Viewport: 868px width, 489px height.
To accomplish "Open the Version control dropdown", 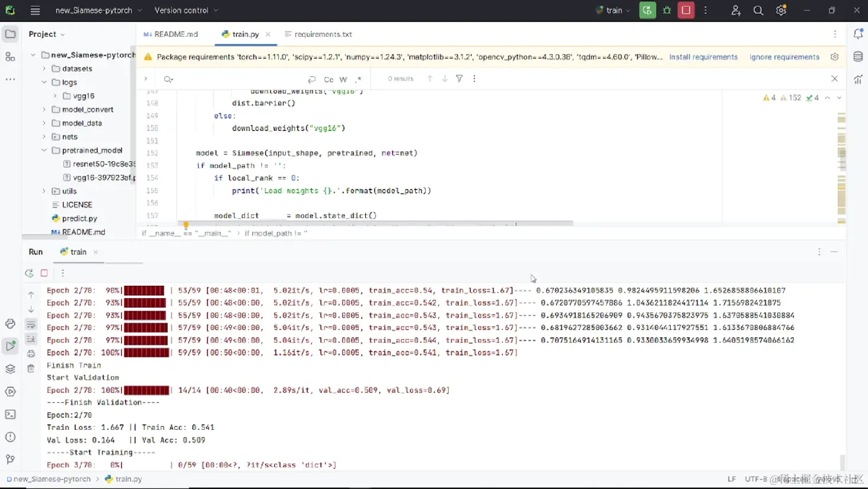I will pos(186,10).
